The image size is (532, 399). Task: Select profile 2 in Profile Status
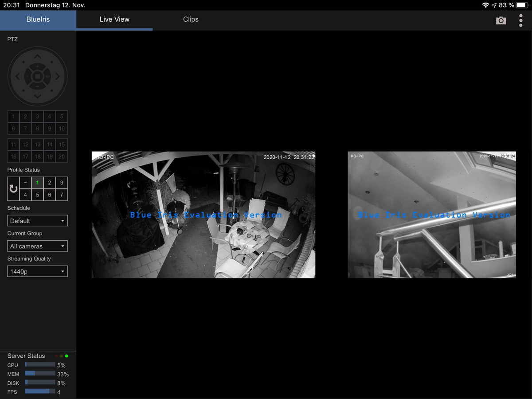coord(50,183)
